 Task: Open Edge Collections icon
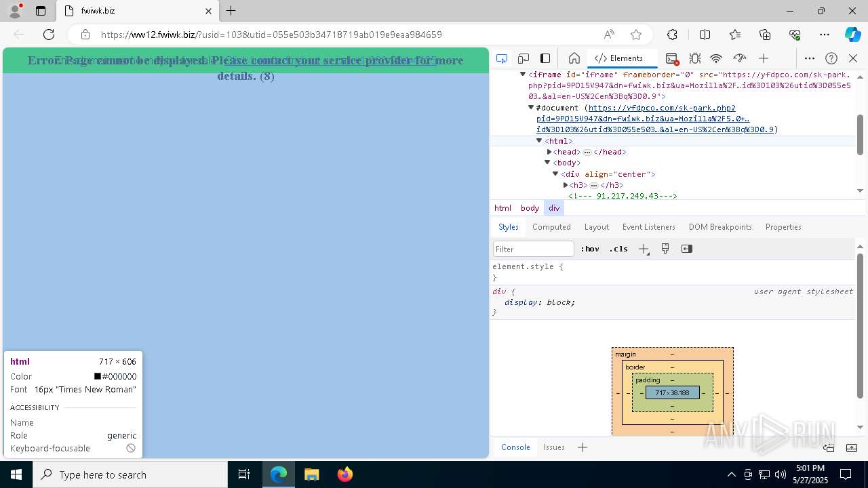pyautogui.click(x=765, y=35)
